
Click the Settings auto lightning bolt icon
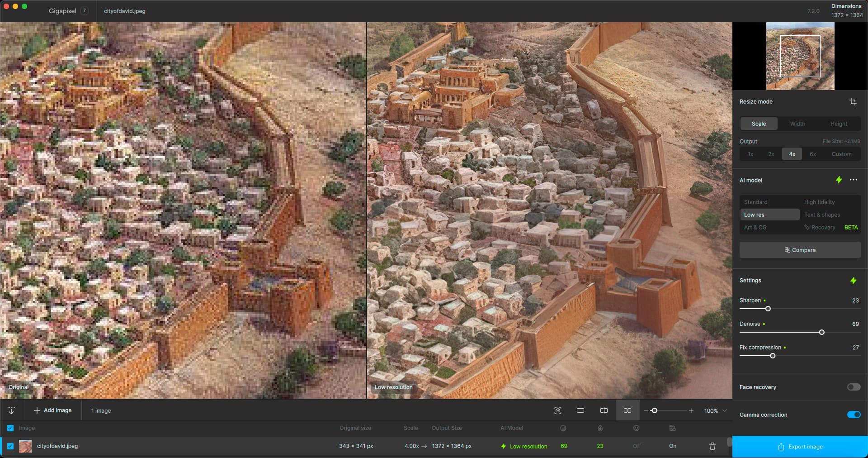tap(853, 281)
